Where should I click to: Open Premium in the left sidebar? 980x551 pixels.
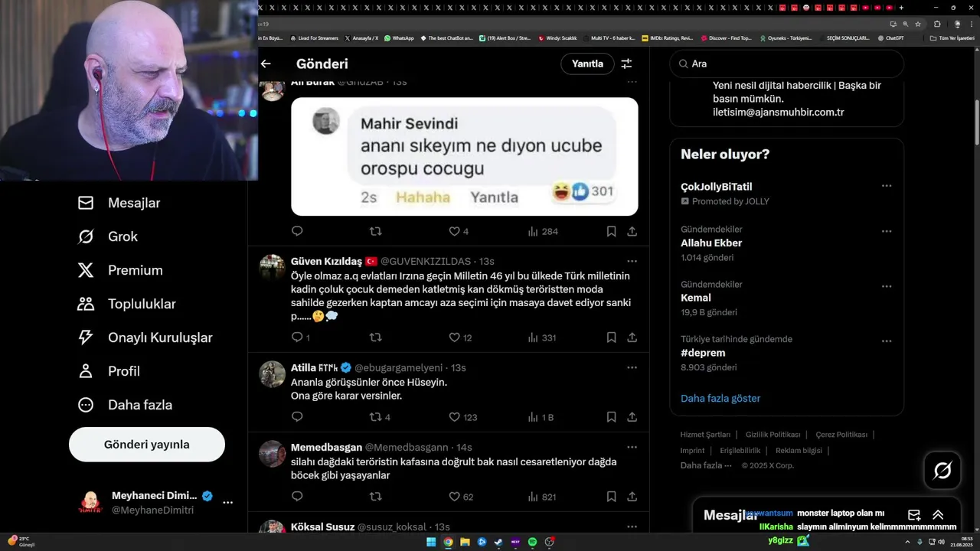tap(120, 270)
